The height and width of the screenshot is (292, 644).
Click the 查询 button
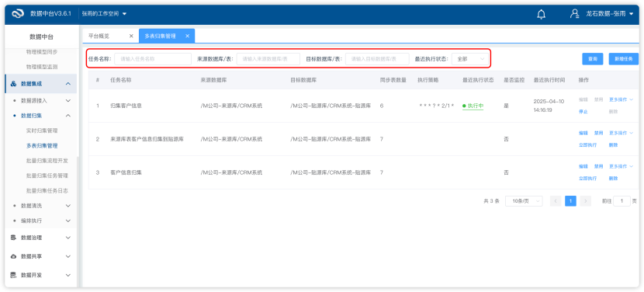pyautogui.click(x=593, y=59)
